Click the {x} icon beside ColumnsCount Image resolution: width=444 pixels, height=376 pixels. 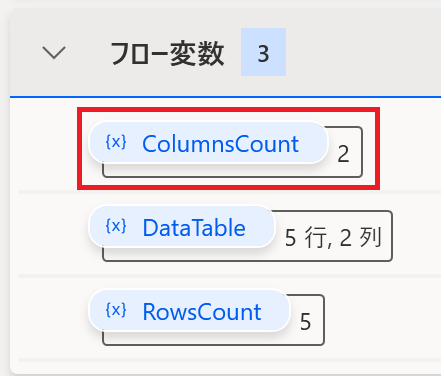116,142
